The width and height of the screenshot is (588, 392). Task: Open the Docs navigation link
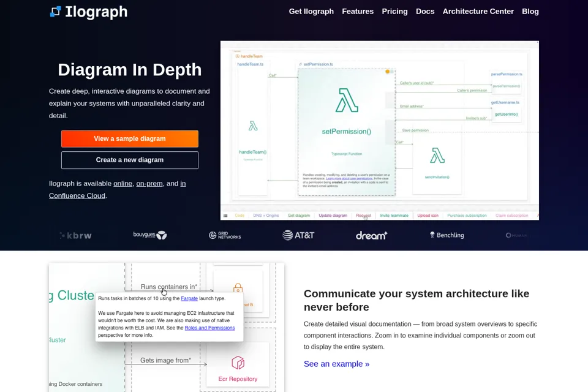pyautogui.click(x=425, y=12)
